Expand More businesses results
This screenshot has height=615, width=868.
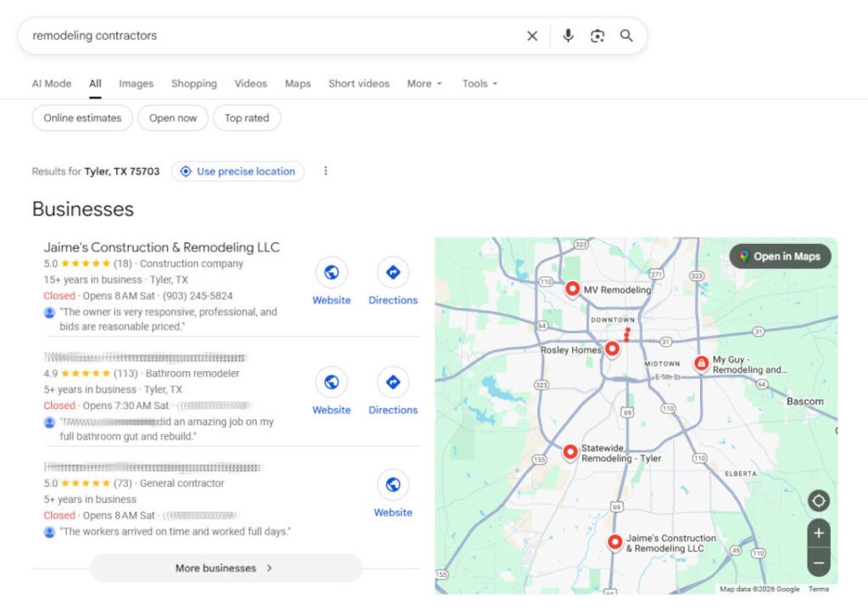coord(224,568)
